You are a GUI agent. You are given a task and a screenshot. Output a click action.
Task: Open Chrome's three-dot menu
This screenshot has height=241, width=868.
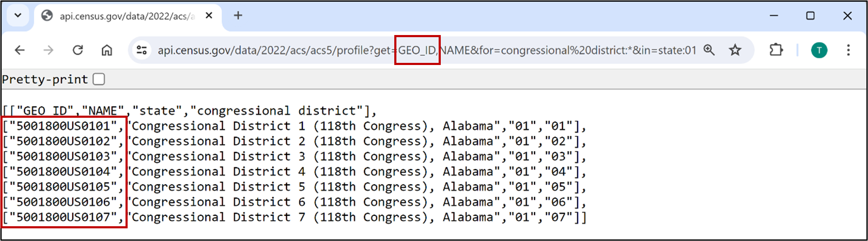848,50
